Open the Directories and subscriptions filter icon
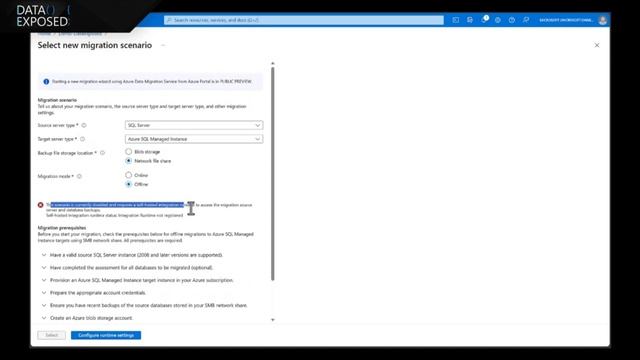Viewport: 640px width, 360px height. point(470,20)
